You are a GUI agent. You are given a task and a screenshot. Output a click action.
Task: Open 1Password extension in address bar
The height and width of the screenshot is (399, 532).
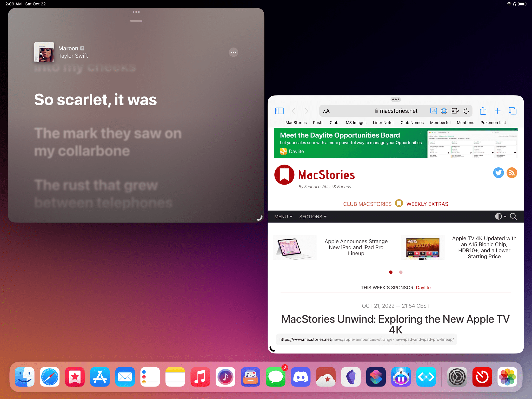(444, 111)
